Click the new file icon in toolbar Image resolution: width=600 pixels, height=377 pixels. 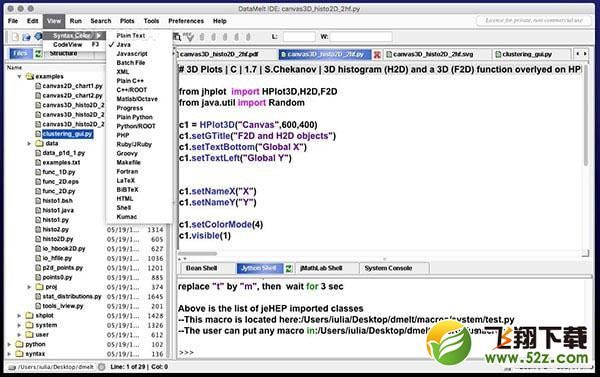pyautogui.click(x=15, y=37)
